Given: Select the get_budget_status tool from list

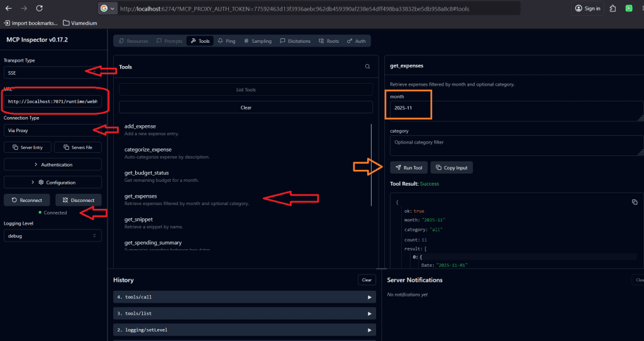Looking at the screenshot, I should (x=147, y=173).
